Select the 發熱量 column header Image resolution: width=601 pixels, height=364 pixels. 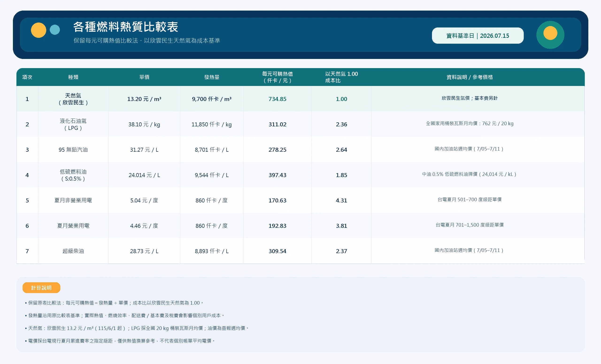point(212,77)
